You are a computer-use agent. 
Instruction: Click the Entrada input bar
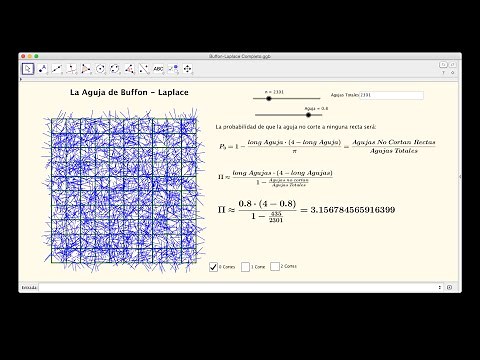click(x=239, y=287)
